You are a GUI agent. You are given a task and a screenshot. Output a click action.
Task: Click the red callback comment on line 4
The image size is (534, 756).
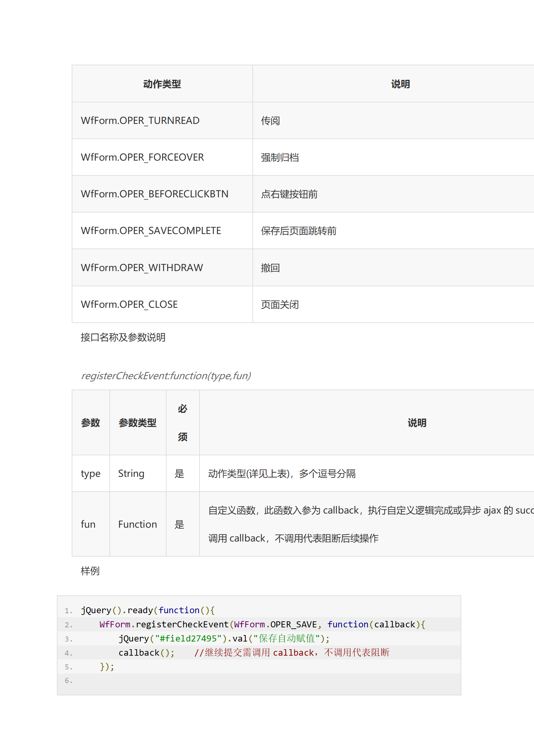point(292,653)
